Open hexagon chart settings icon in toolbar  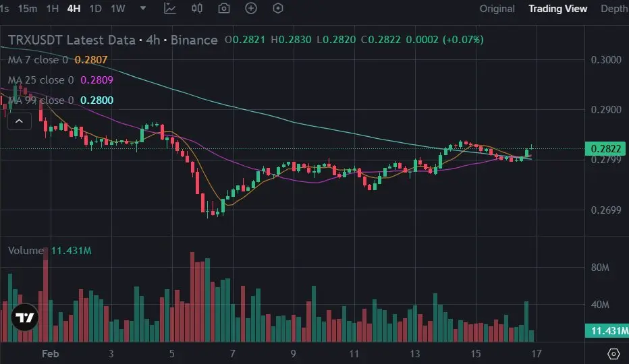click(278, 8)
